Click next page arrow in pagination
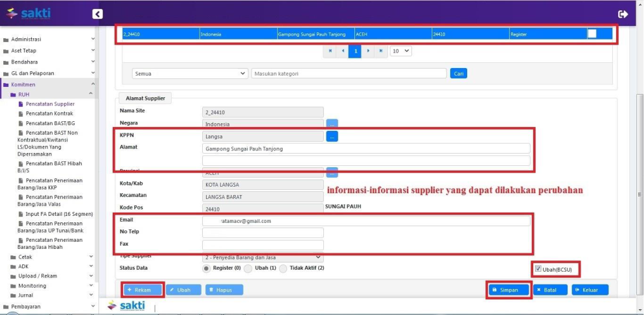The width and height of the screenshot is (644, 315). click(x=368, y=51)
